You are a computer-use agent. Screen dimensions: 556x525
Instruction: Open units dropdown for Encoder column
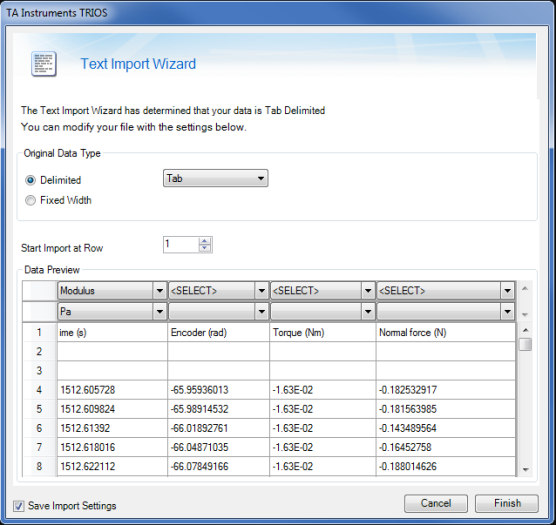pyautogui.click(x=218, y=312)
